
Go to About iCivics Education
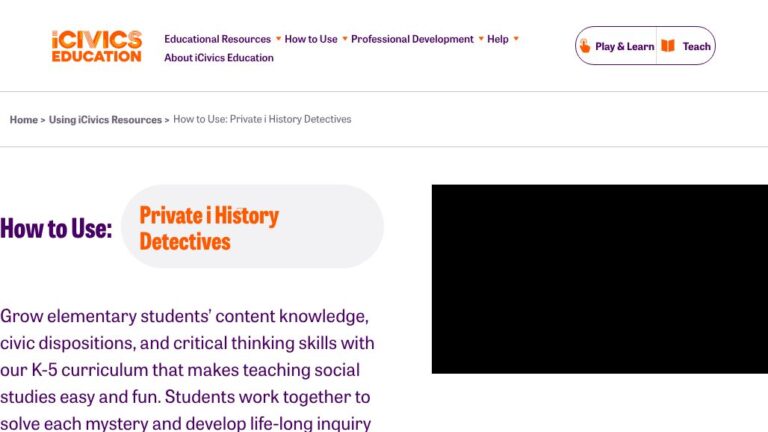219,58
